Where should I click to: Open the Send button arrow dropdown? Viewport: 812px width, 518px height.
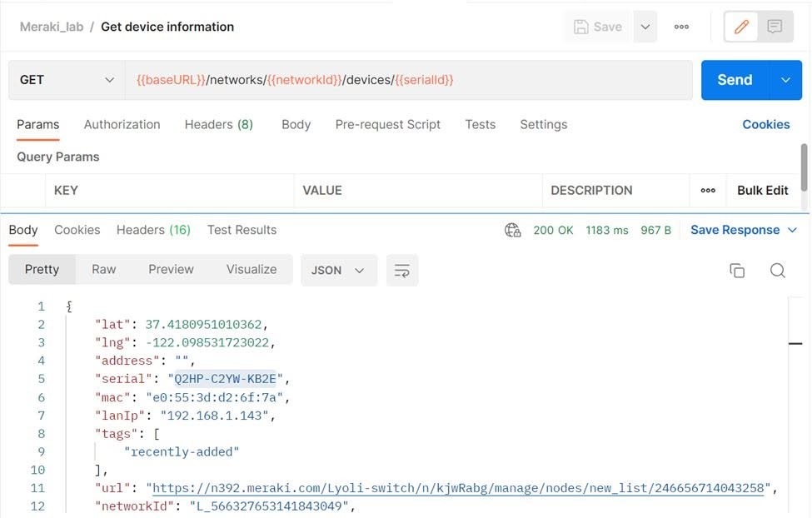[x=785, y=80]
